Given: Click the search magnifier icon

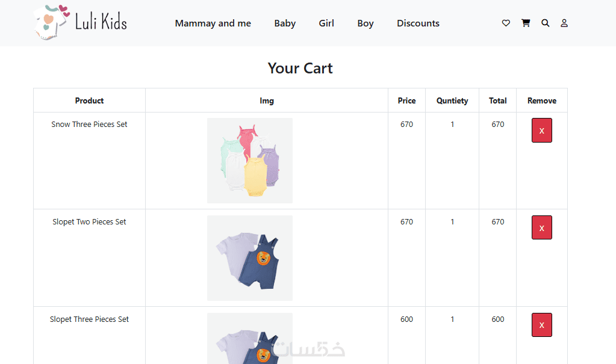Looking at the screenshot, I should click(x=546, y=23).
